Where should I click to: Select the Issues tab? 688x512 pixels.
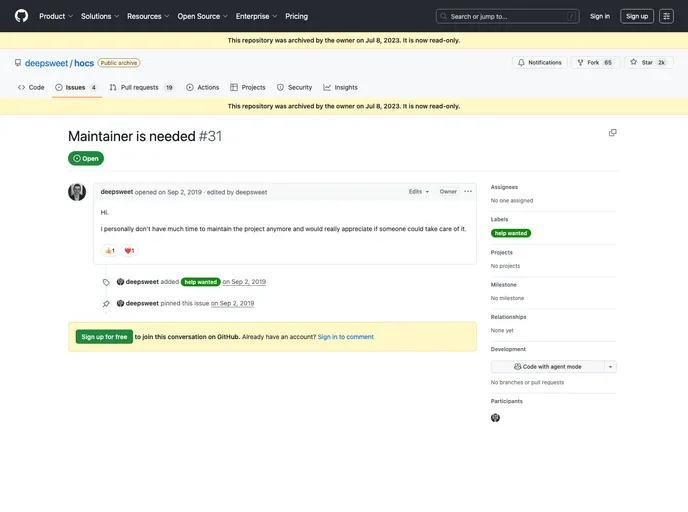pos(76,87)
